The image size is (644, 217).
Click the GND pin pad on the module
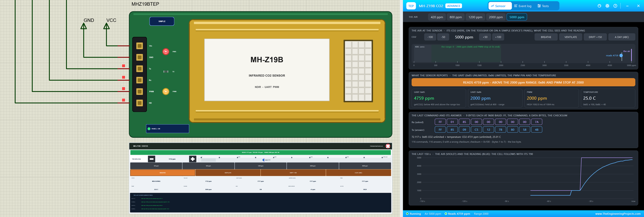point(140,57)
